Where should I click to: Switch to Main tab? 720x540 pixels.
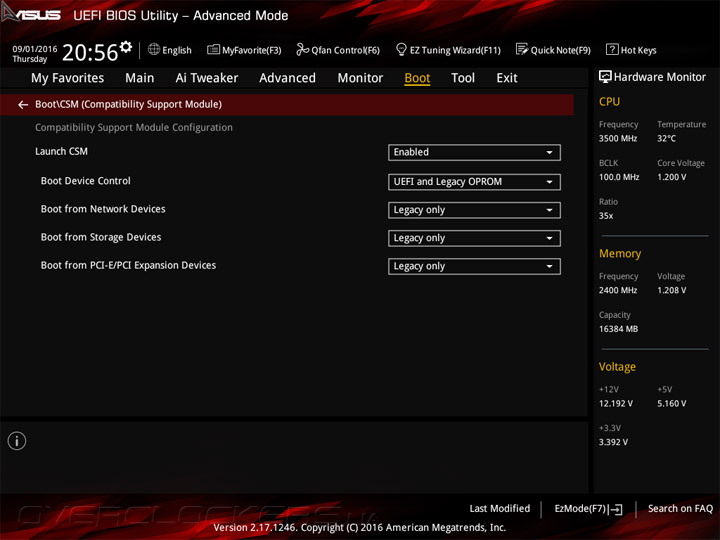[x=140, y=78]
